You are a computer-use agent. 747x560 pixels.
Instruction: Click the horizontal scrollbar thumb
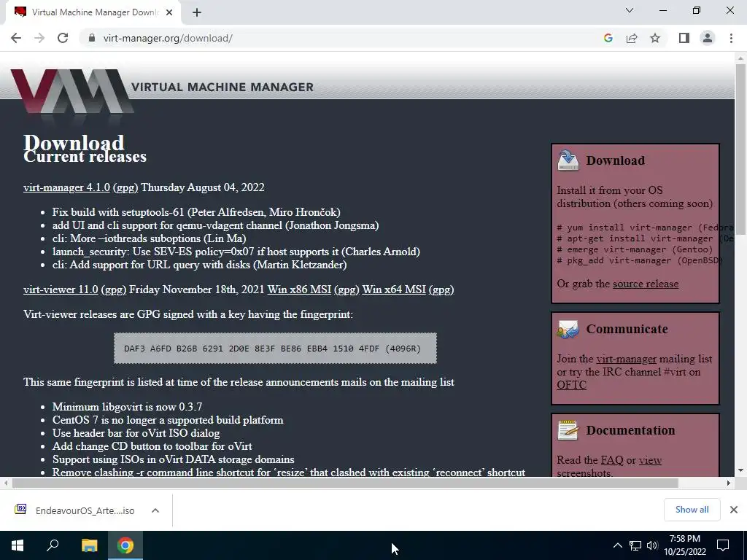[345, 483]
